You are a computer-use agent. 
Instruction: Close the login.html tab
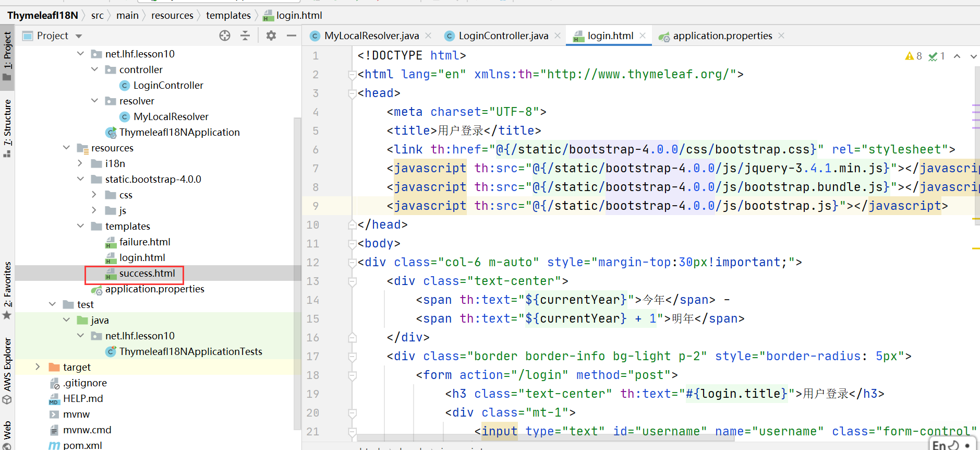click(643, 35)
